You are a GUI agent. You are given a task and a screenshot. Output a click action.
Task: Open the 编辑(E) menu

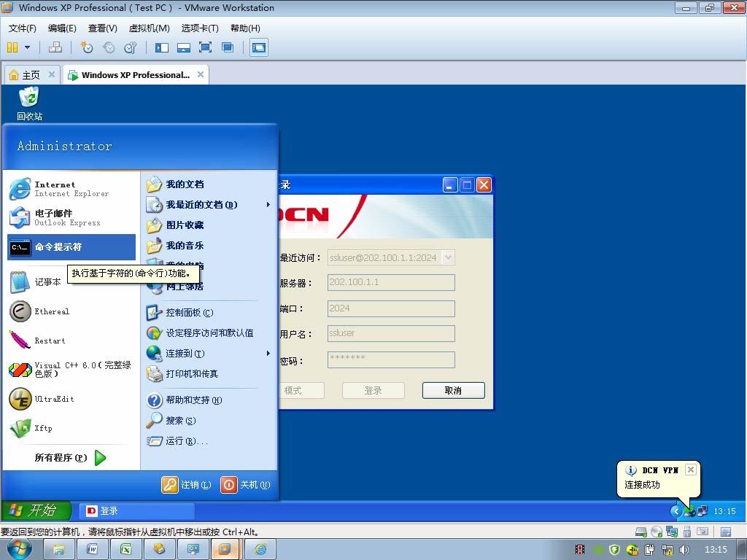point(62,28)
